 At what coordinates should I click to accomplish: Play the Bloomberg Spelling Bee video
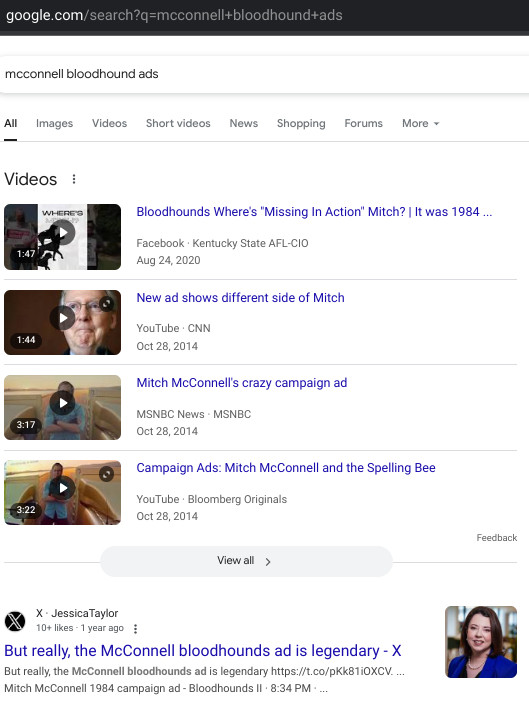(63, 493)
